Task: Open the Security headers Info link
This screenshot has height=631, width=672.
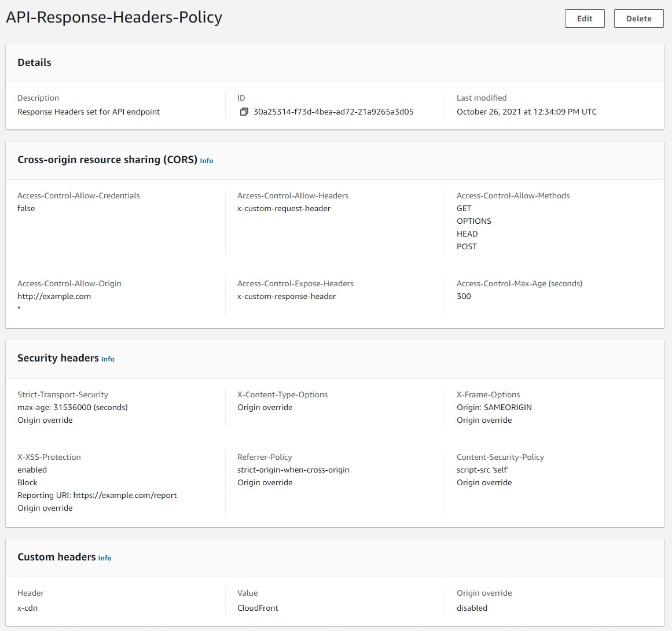Action: pyautogui.click(x=108, y=359)
